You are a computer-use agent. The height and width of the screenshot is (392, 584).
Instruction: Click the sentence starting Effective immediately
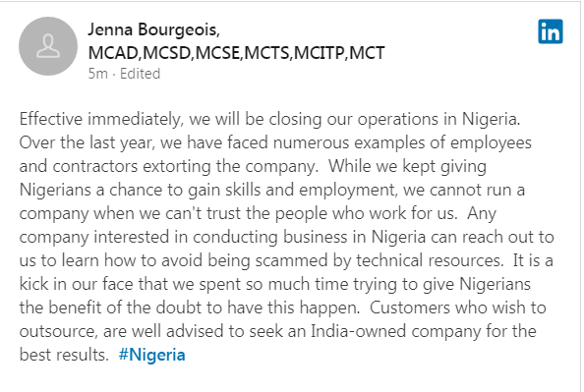tap(269, 119)
